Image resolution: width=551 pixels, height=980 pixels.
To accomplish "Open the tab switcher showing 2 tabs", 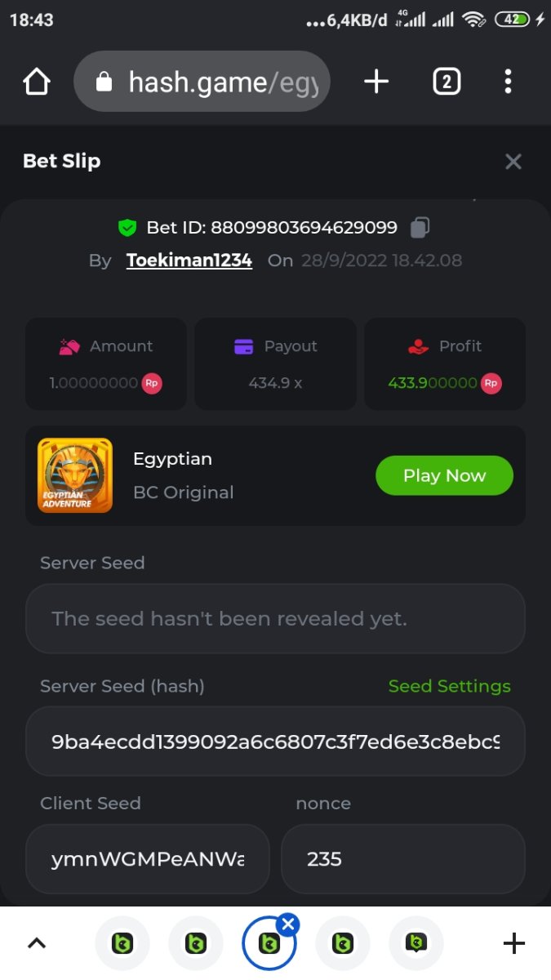I will point(447,82).
